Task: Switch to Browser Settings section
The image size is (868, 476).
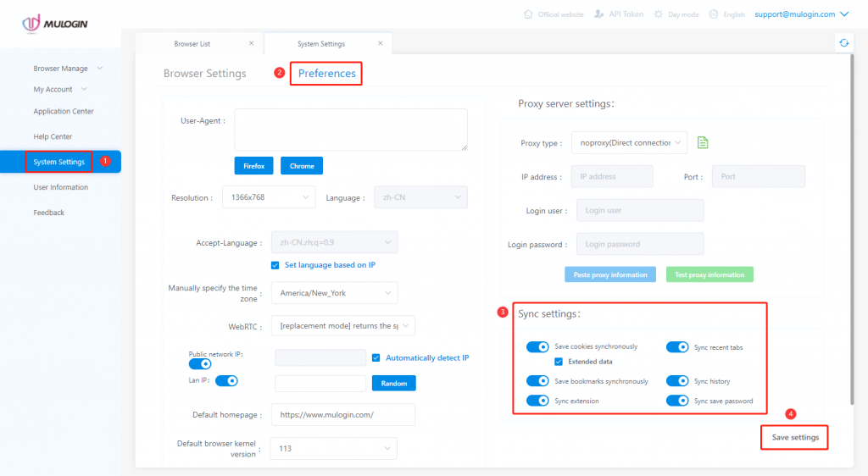Action: tap(205, 74)
